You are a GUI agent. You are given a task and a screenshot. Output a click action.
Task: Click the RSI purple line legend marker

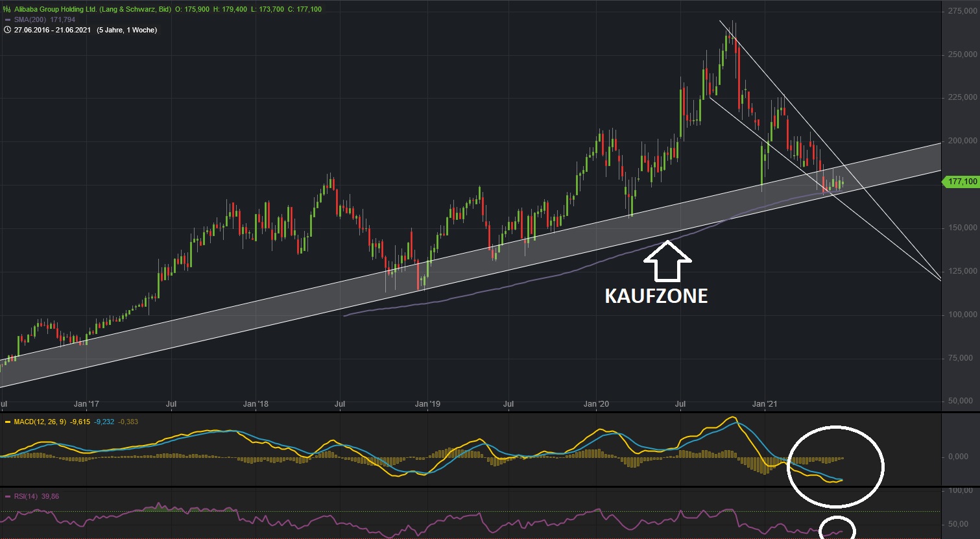[7, 496]
